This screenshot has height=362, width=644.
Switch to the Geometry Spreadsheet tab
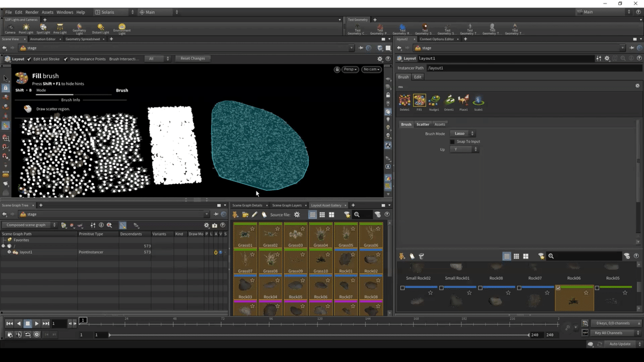point(83,39)
